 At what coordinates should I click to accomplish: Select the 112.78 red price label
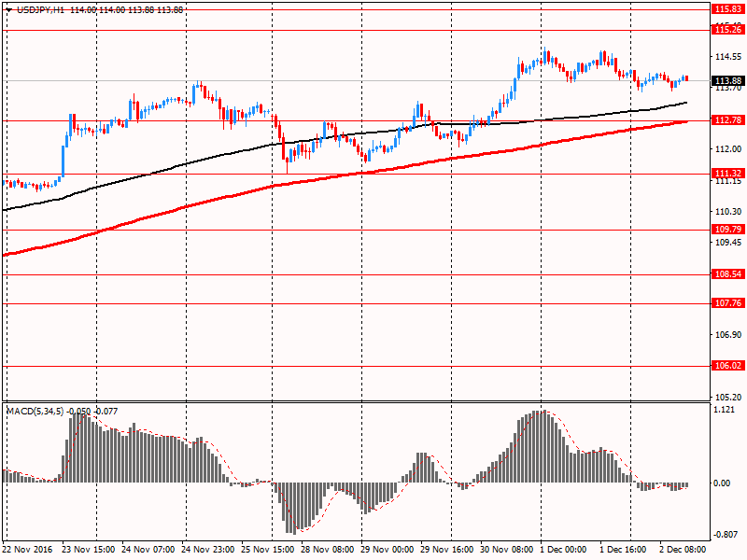click(x=727, y=120)
